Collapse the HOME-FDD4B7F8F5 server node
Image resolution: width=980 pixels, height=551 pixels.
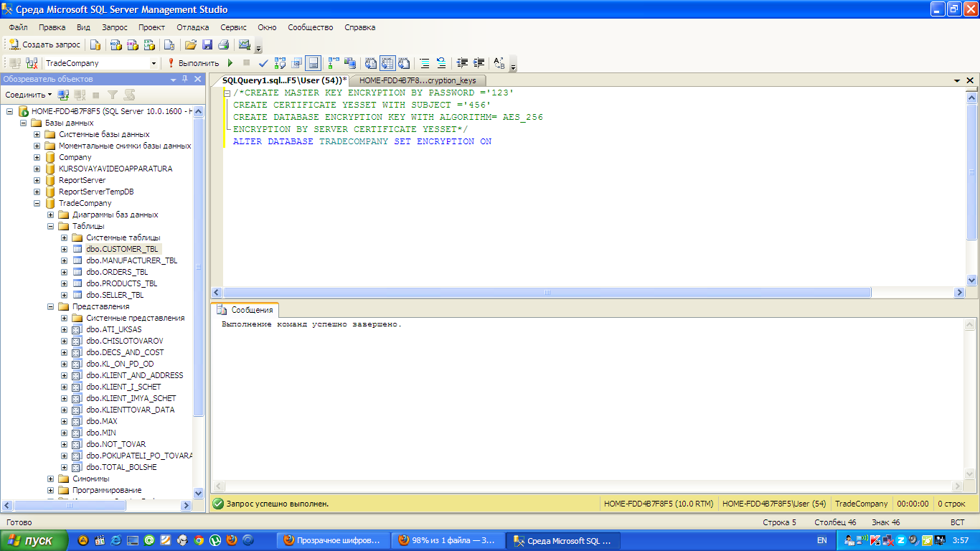[x=9, y=111]
